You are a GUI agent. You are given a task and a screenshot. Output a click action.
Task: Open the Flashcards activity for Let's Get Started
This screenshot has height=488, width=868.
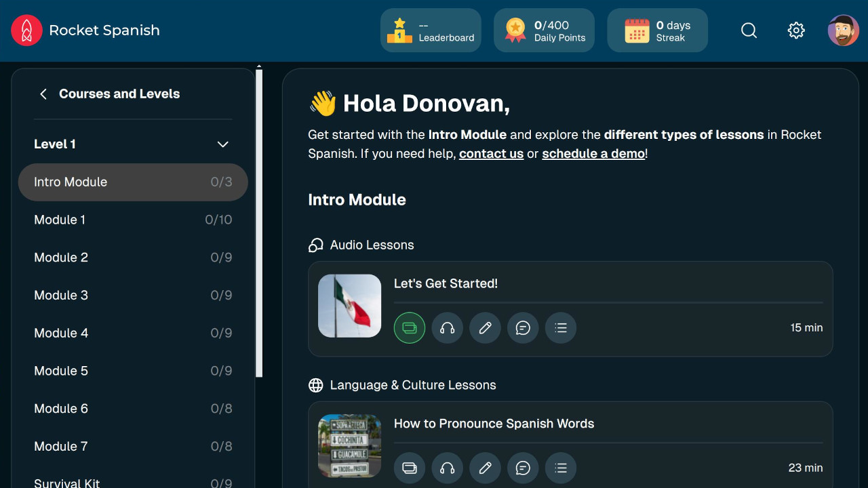pos(410,327)
